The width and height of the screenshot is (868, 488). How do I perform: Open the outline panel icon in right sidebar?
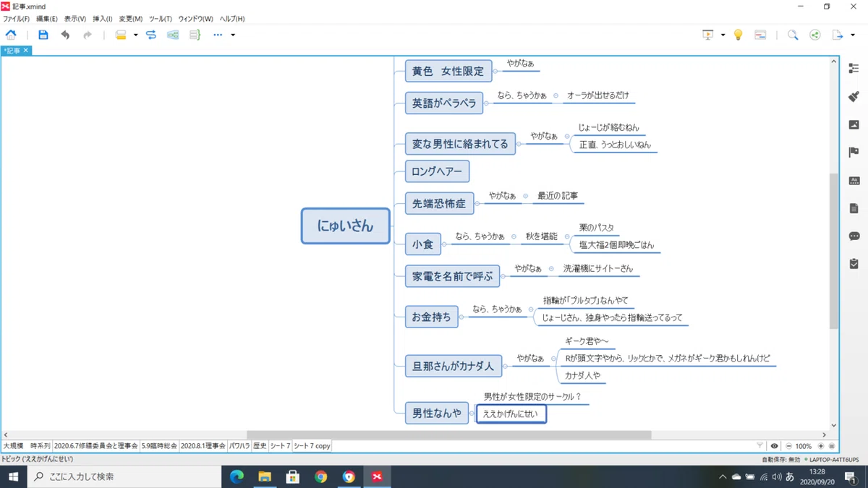tap(854, 68)
